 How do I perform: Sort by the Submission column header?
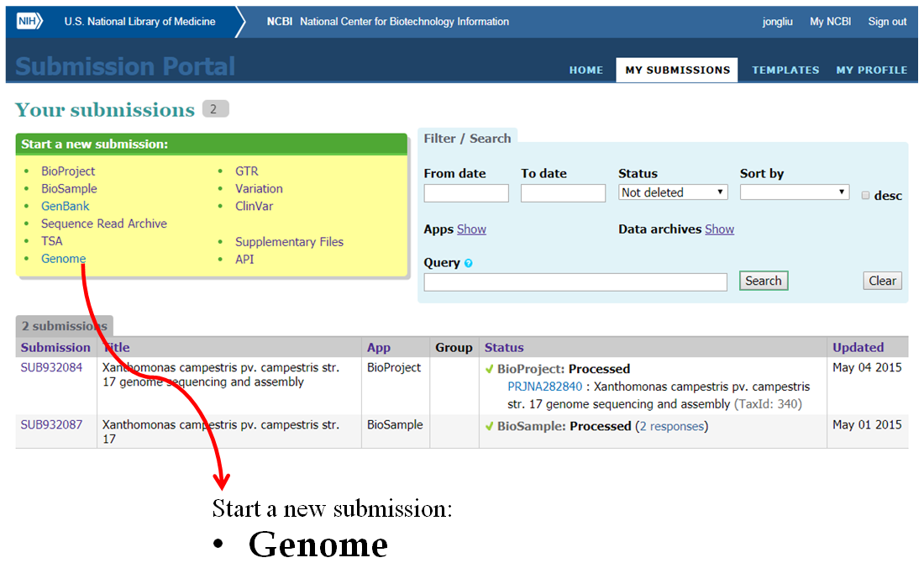click(55, 348)
